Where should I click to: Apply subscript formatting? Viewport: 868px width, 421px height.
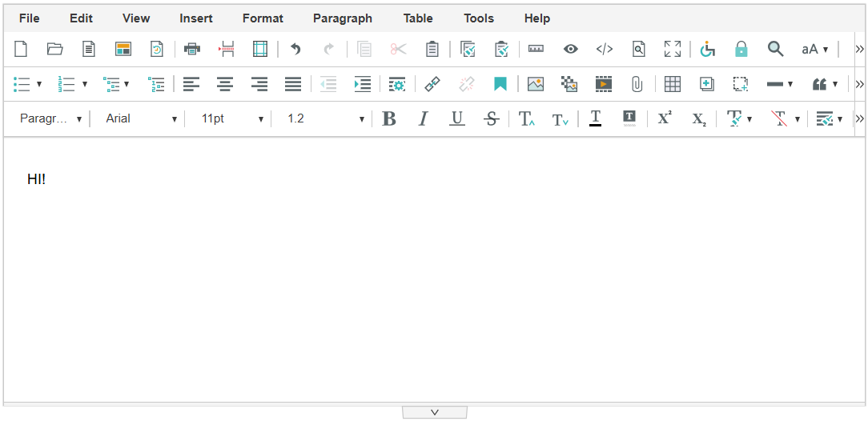pos(699,118)
